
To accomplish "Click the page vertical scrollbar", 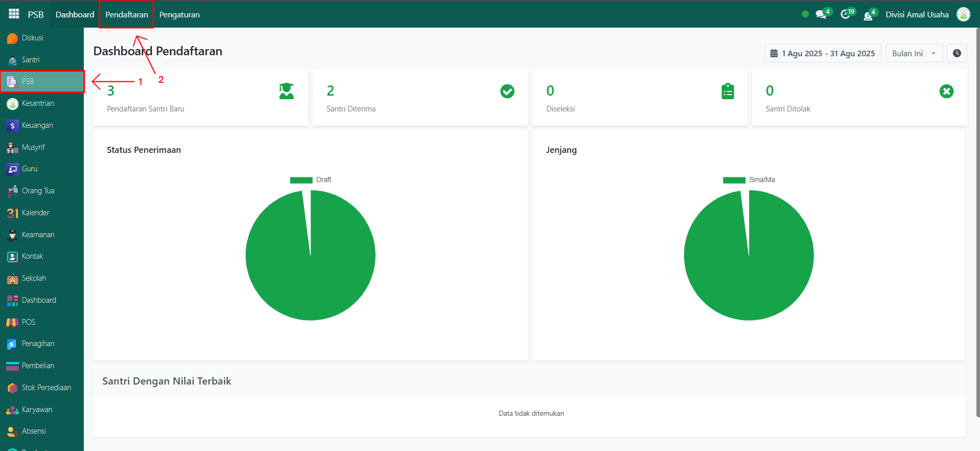I will [977, 205].
